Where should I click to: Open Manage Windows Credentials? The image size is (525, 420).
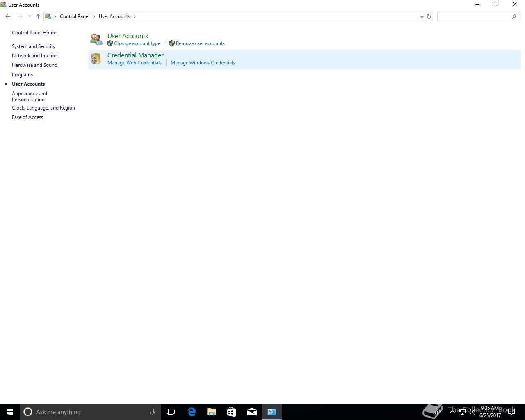[x=203, y=63]
